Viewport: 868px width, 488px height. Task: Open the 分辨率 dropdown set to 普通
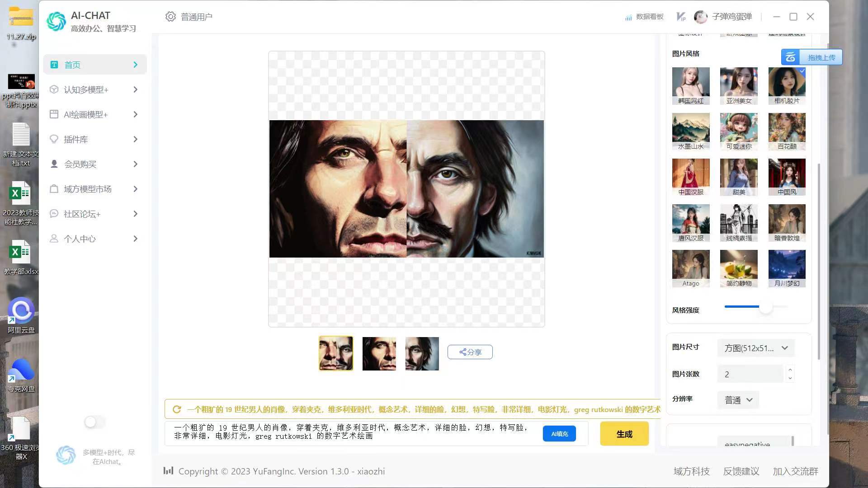point(738,400)
